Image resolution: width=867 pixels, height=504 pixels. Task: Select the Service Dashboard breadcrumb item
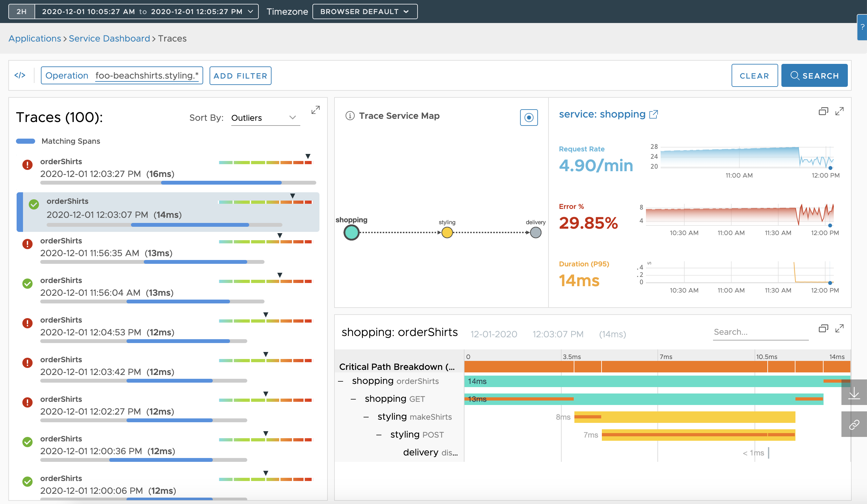(x=110, y=38)
